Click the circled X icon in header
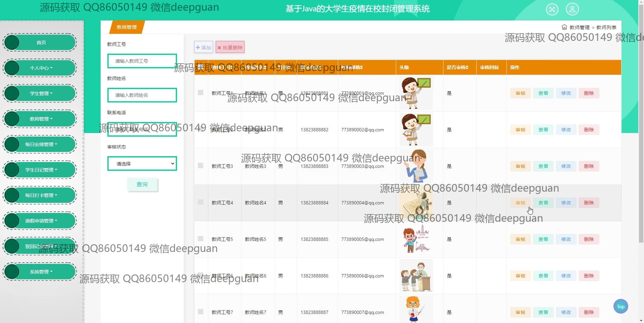 pyautogui.click(x=552, y=9)
